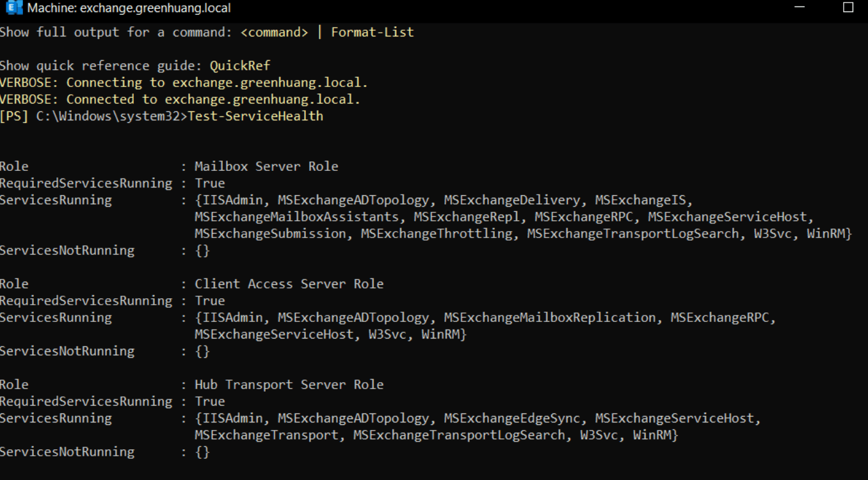Image resolution: width=868 pixels, height=480 pixels.
Task: Click the minimize window button
Action: coord(800,8)
